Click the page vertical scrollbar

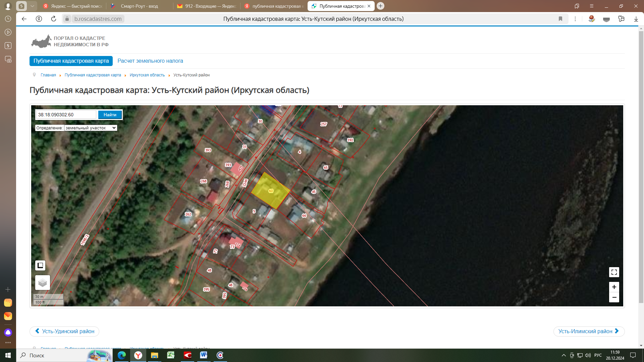[x=641, y=168]
